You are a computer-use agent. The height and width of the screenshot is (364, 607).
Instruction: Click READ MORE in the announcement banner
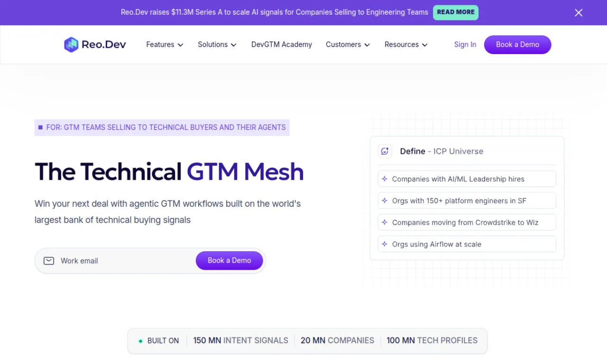pyautogui.click(x=456, y=12)
